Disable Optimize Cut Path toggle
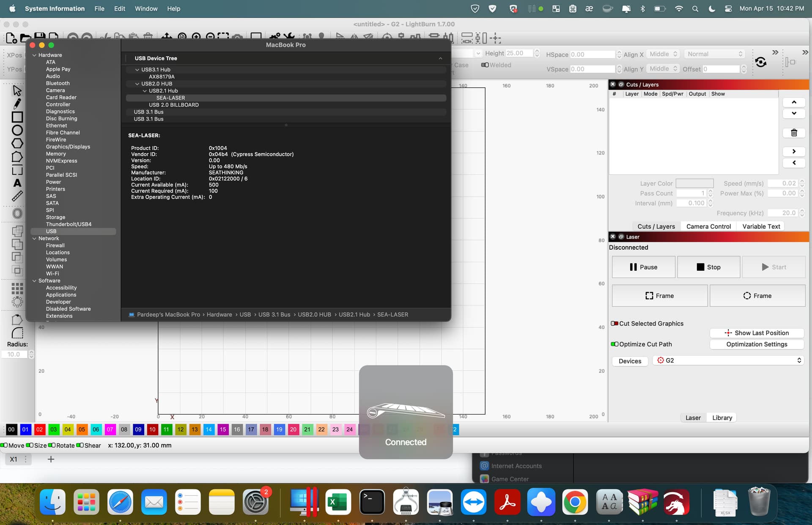 (614, 344)
